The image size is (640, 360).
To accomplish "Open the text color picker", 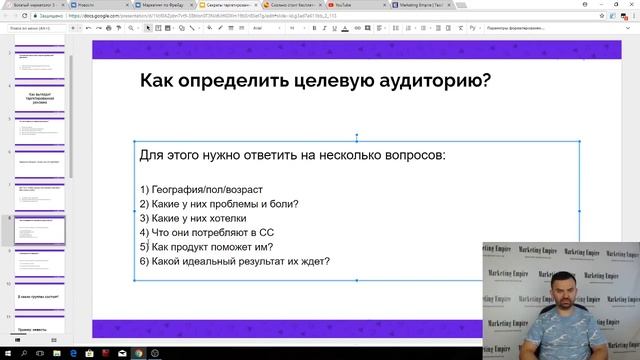I will tap(345, 28).
